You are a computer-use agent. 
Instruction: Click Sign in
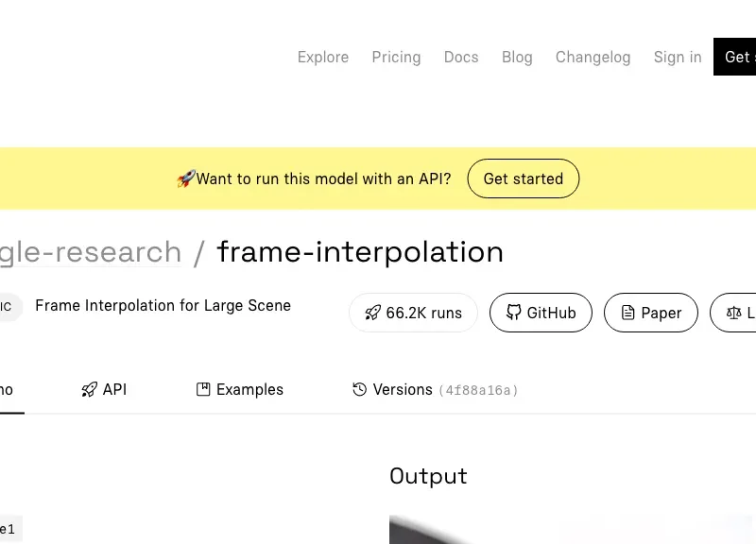coord(678,57)
